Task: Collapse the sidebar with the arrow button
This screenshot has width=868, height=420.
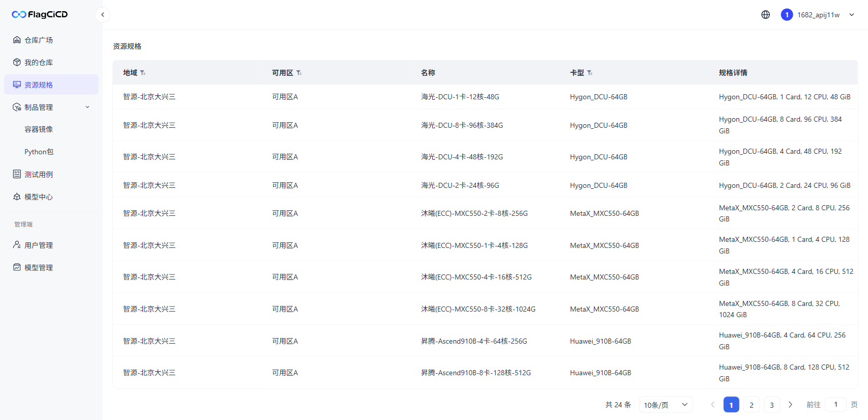Action: (x=103, y=15)
